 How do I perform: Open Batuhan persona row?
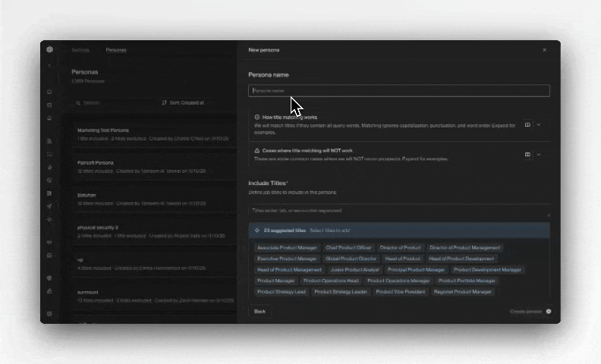[x=155, y=199]
